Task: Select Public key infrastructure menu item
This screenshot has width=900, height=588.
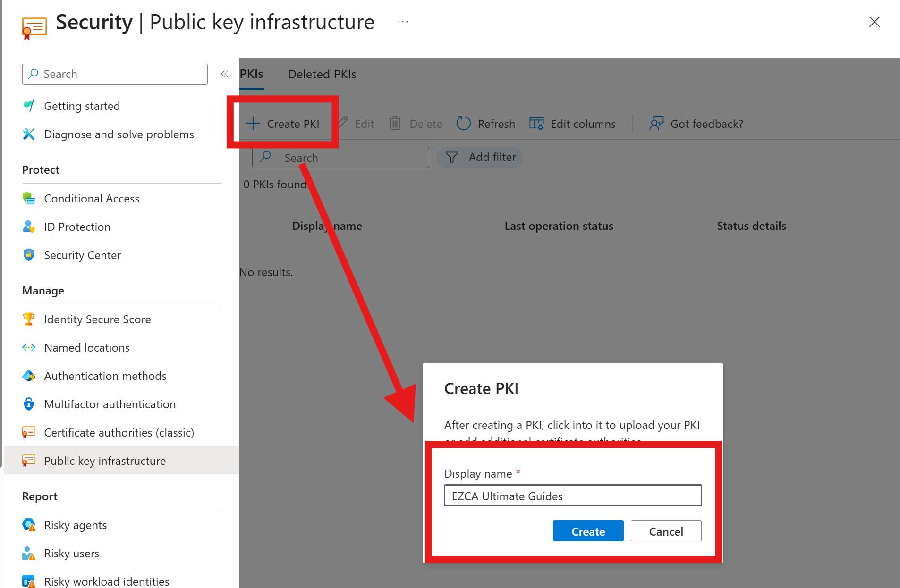Action: pos(121,461)
